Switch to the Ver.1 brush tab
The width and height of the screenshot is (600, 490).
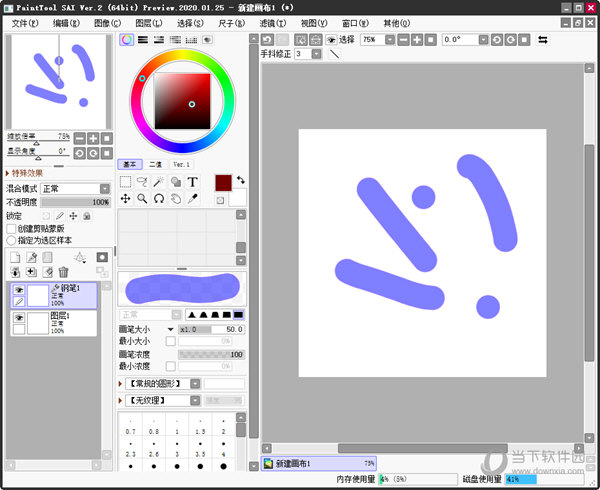click(x=181, y=164)
